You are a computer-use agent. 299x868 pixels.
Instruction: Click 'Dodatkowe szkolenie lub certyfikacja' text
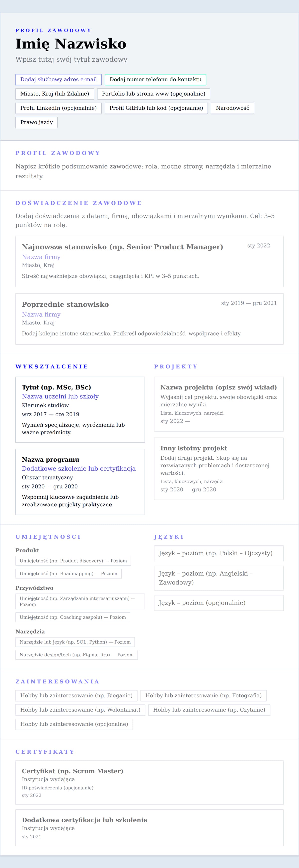pos(79,469)
